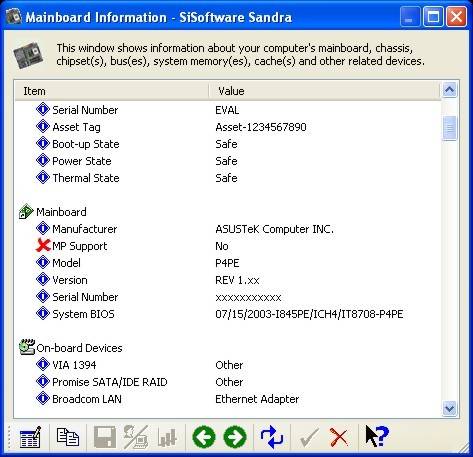This screenshot has width=473, height=457.
Task: Click the What's This help cursor icon
Action: [377, 436]
